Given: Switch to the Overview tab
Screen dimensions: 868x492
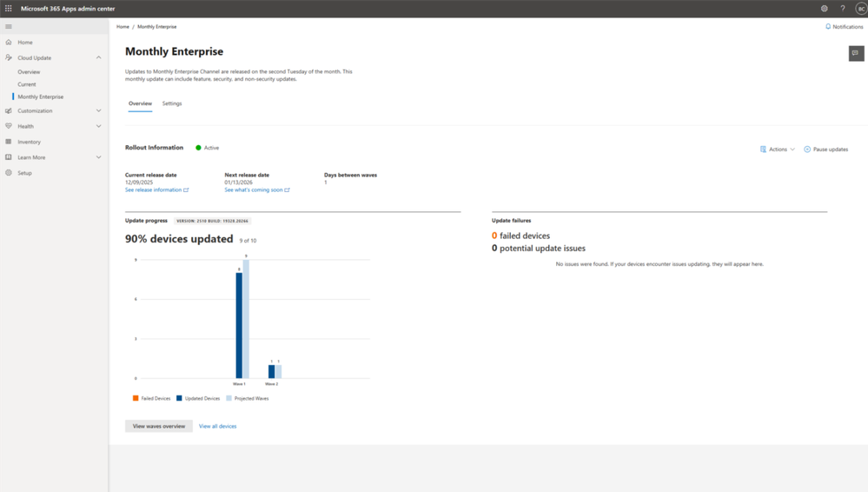Looking at the screenshot, I should tap(140, 103).
